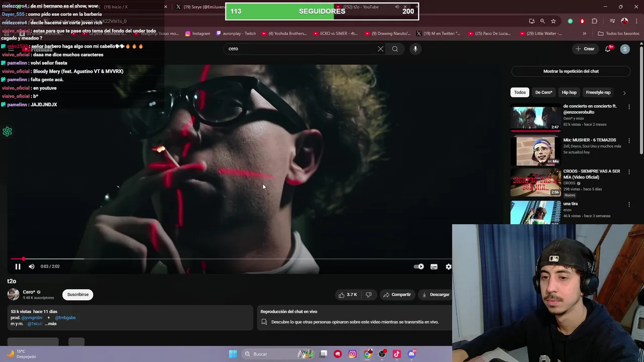Open options for de concierto en concierto video
The image size is (644, 362).
[629, 107]
